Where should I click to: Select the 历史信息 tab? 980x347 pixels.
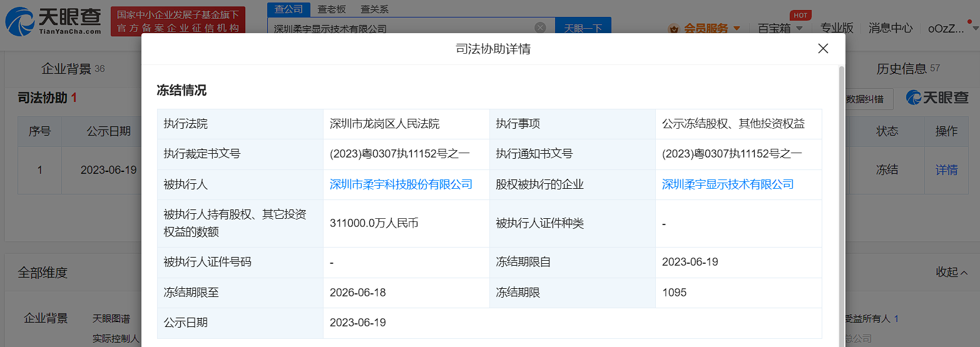click(908, 69)
